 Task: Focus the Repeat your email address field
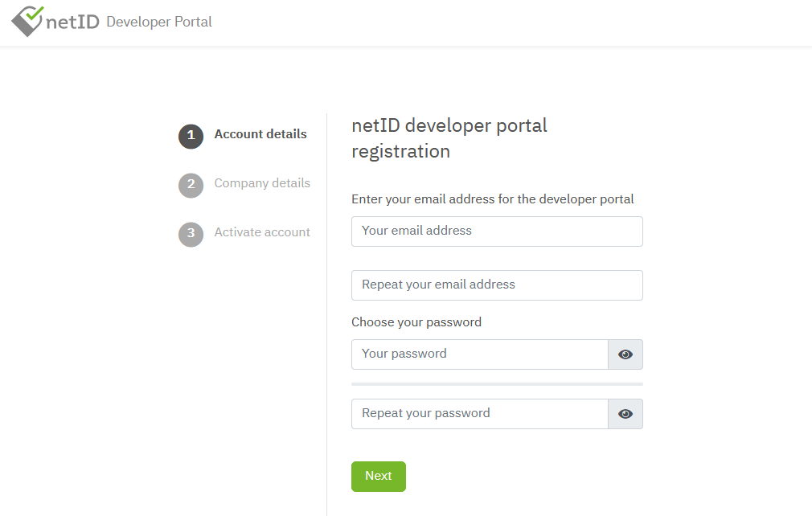tap(497, 285)
